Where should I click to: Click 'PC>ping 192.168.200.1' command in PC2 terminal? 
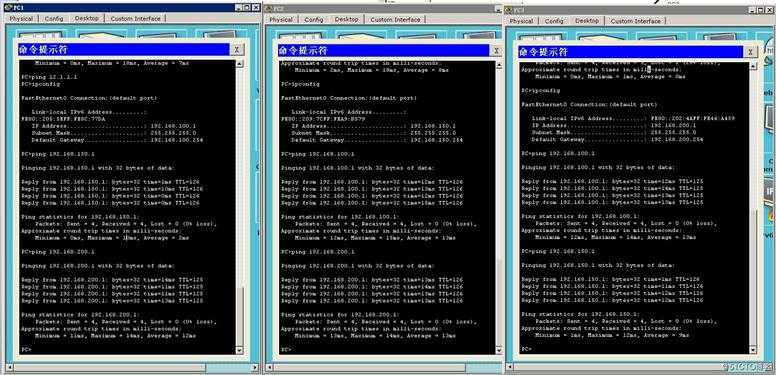click(318, 252)
